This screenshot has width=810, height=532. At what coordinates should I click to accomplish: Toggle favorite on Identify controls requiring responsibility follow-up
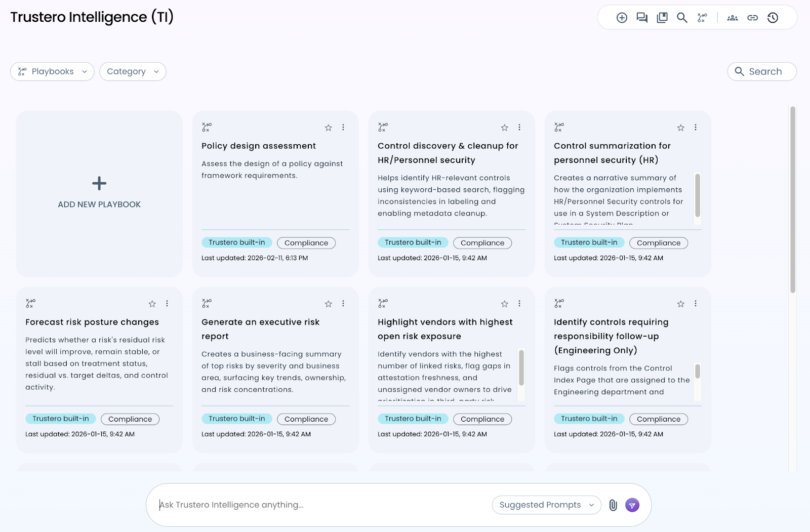tap(681, 304)
